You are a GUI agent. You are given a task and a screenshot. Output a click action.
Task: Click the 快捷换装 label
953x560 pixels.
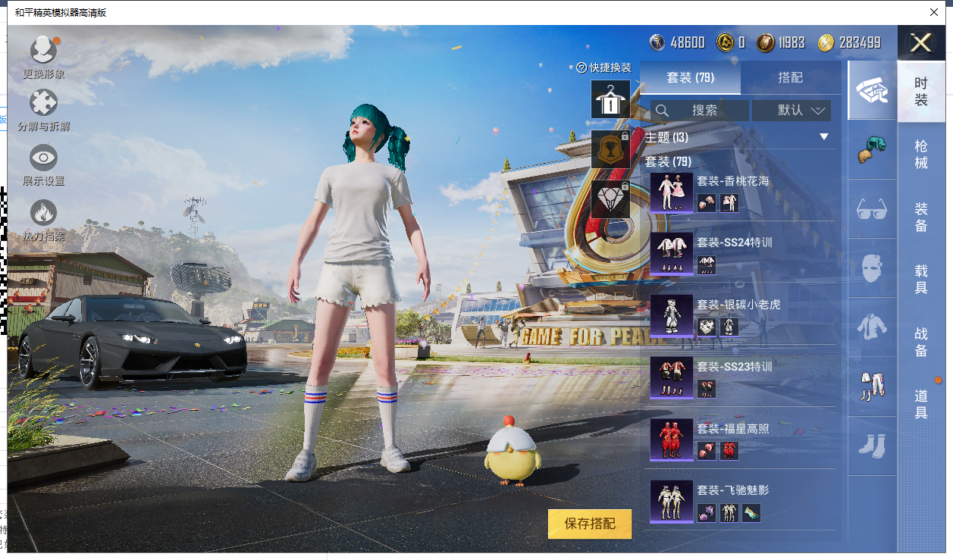click(x=610, y=67)
